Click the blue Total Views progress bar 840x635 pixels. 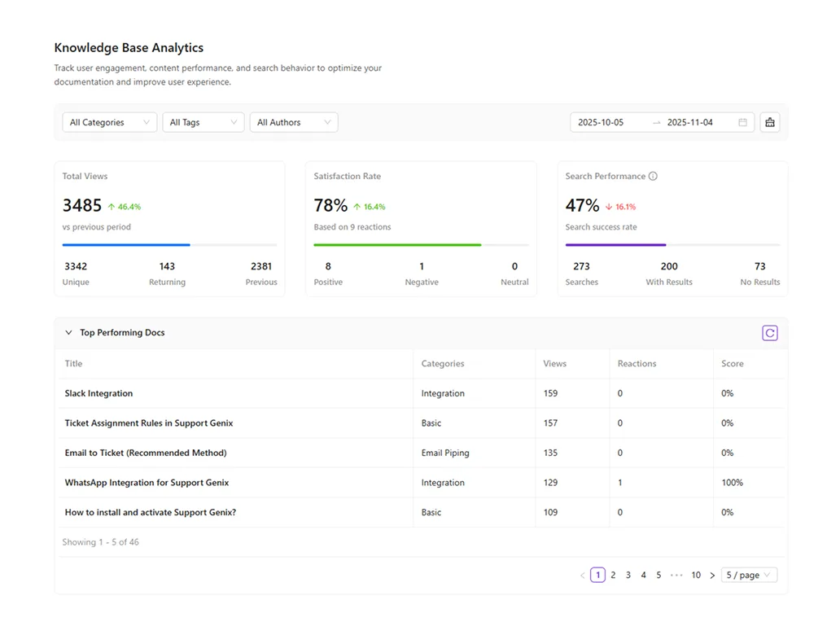click(x=126, y=244)
